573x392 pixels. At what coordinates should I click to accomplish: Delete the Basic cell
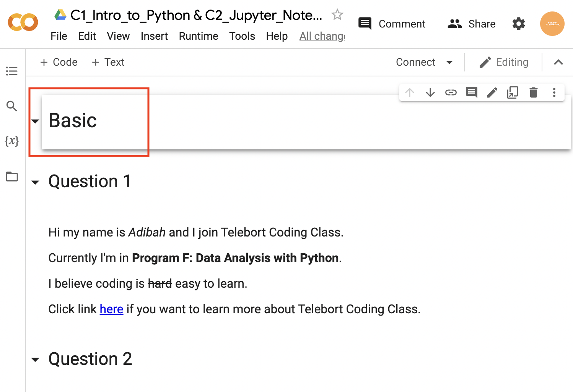coord(533,92)
